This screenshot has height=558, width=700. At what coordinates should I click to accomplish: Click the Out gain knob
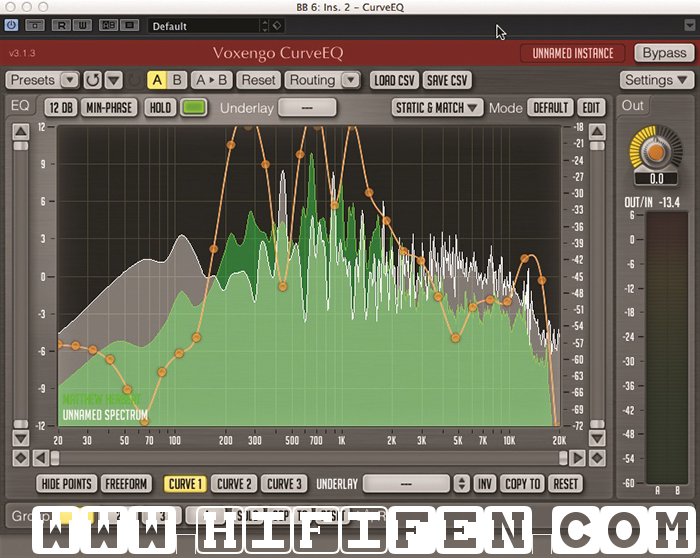(656, 151)
